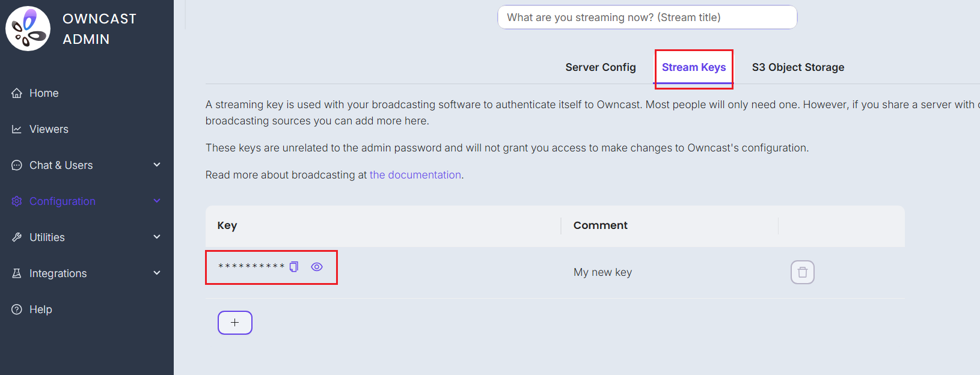Collapse the Configuration submenu chevron
The height and width of the screenshot is (375, 980).
(157, 201)
